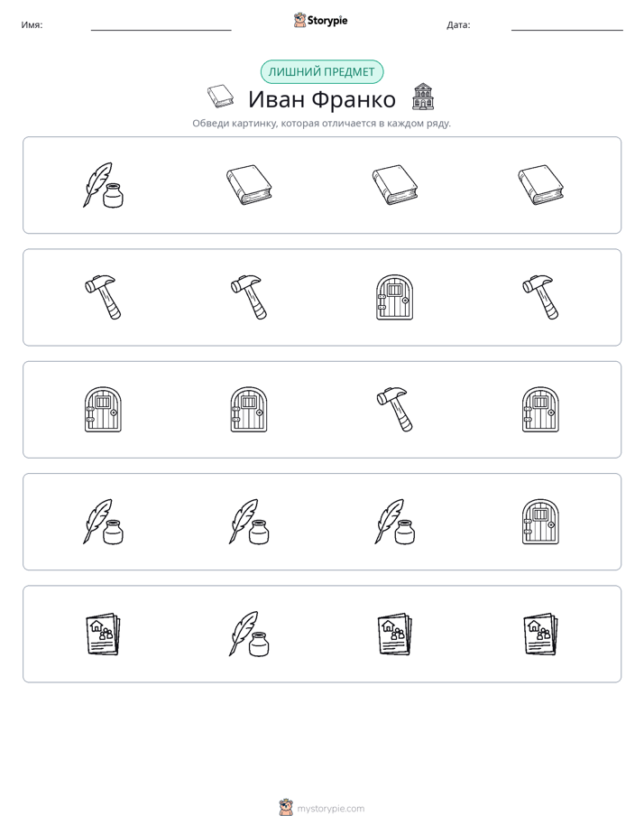Select the first door in the third row

103,410
